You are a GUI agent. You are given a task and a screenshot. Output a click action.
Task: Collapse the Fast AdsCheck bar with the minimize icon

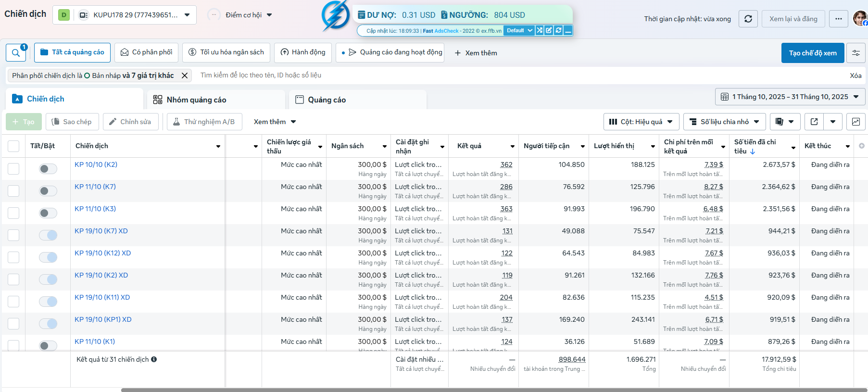(x=568, y=30)
